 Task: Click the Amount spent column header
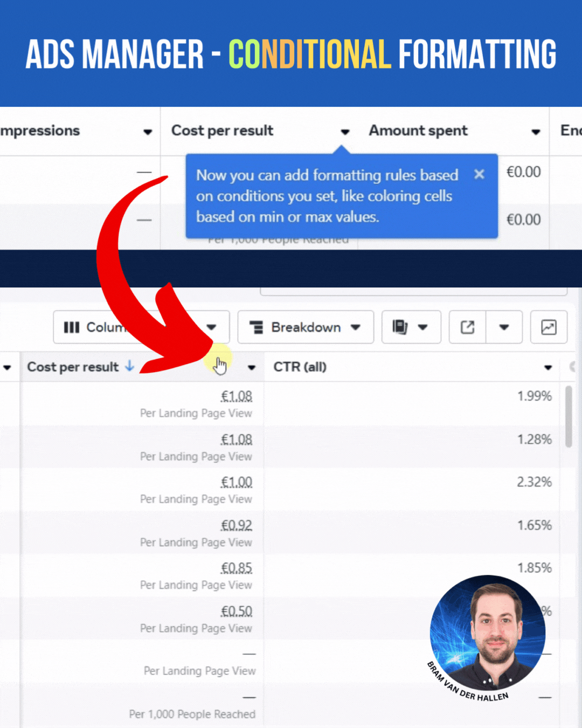coord(418,131)
